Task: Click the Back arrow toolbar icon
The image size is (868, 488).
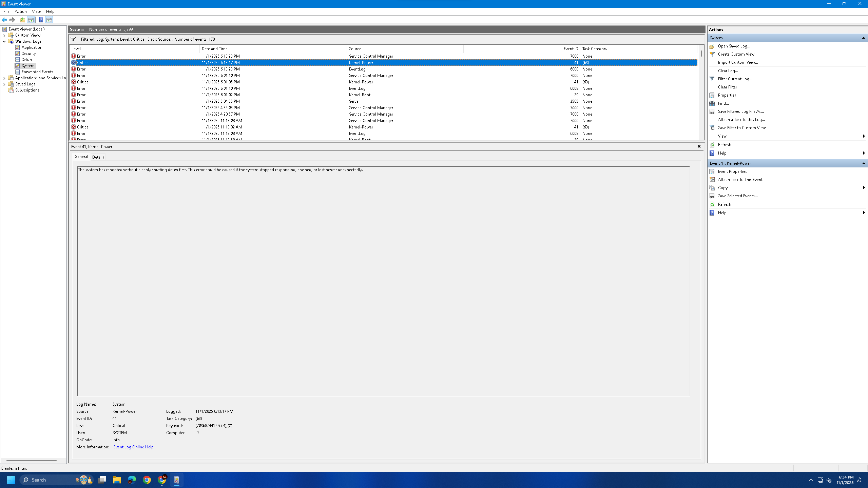Action: [x=4, y=20]
